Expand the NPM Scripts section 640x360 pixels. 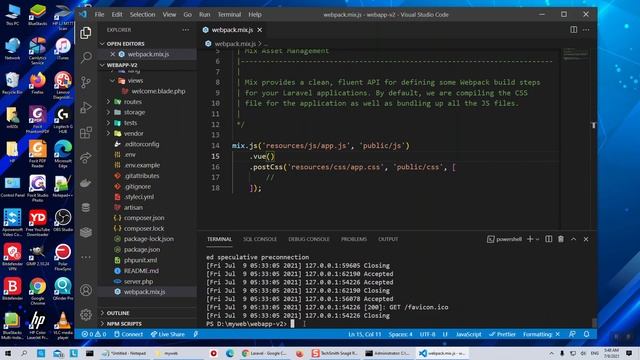124,324
